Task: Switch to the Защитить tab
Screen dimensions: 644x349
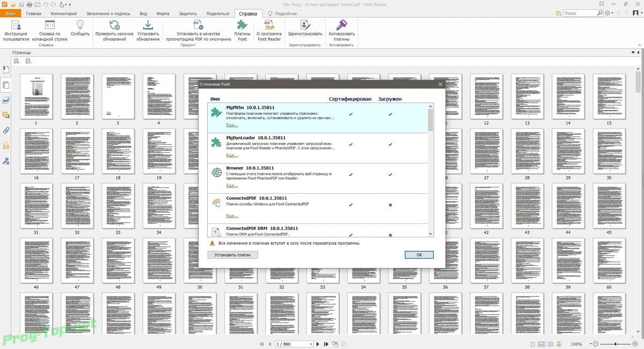Action: point(188,13)
